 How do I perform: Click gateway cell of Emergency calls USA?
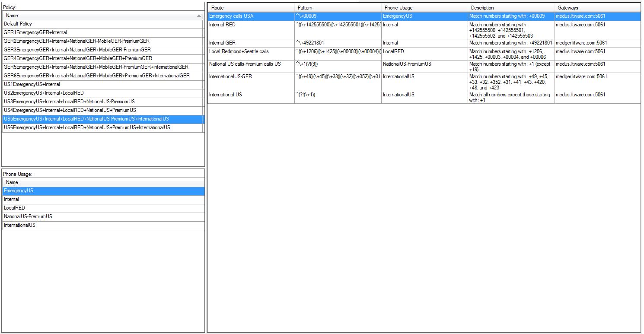(x=597, y=16)
